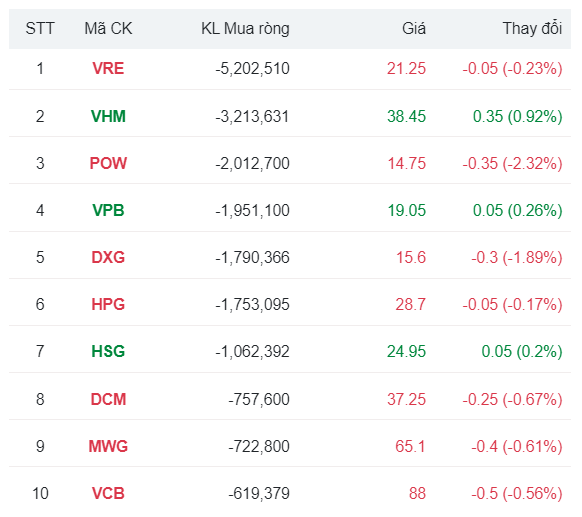
Task: Click the DCM ticker link
Action: point(108,400)
